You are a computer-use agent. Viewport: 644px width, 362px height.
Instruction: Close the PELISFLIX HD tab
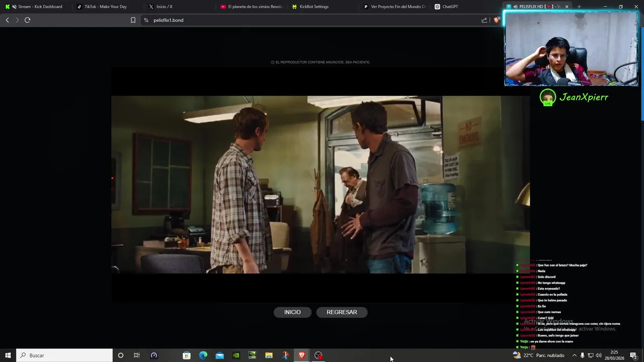(567, 7)
